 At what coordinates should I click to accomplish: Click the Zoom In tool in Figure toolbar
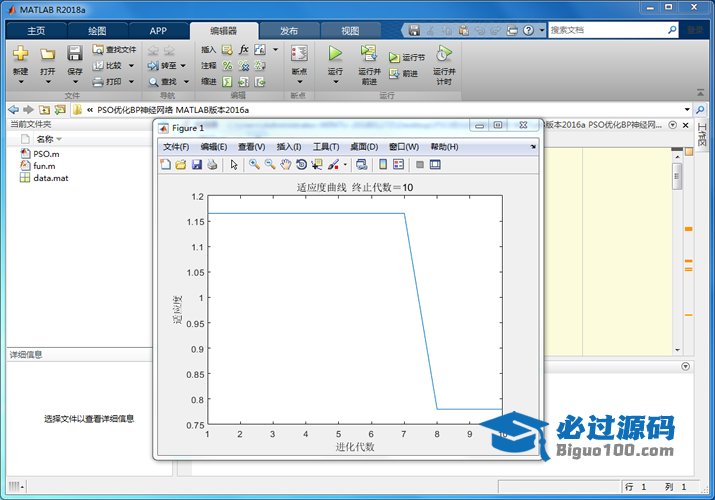tap(255, 165)
